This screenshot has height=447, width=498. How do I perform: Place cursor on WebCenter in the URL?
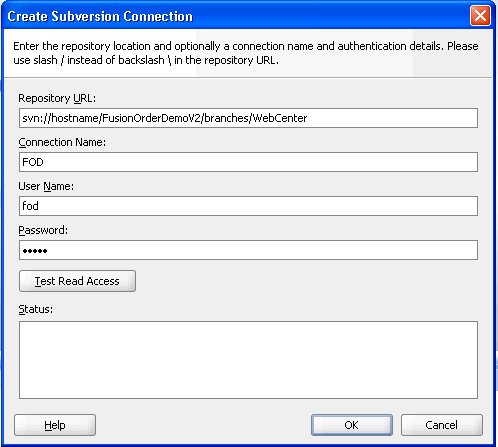pyautogui.click(x=280, y=118)
